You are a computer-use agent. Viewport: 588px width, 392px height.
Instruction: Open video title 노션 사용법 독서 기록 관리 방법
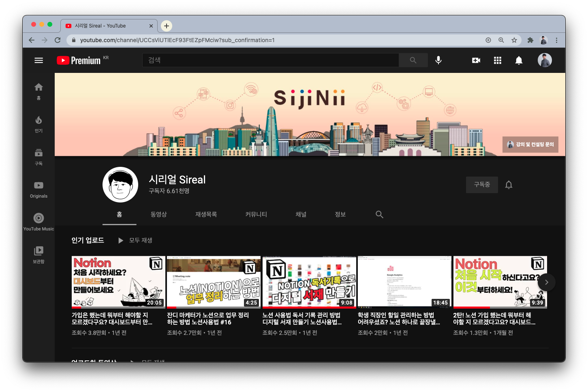pyautogui.click(x=302, y=319)
